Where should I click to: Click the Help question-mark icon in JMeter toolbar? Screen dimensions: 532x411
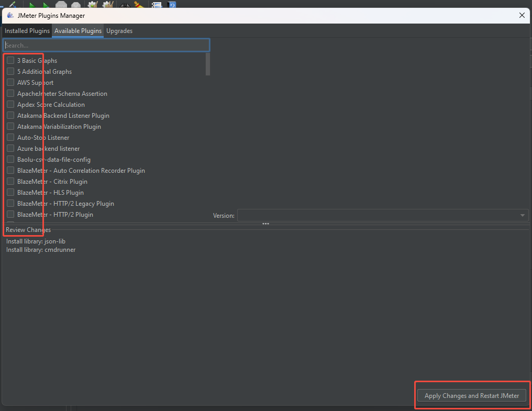pyautogui.click(x=172, y=5)
